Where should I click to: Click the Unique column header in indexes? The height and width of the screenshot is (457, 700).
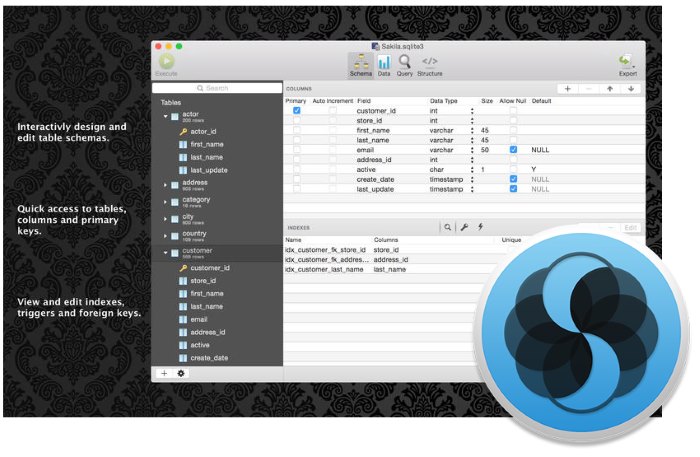[511, 240]
